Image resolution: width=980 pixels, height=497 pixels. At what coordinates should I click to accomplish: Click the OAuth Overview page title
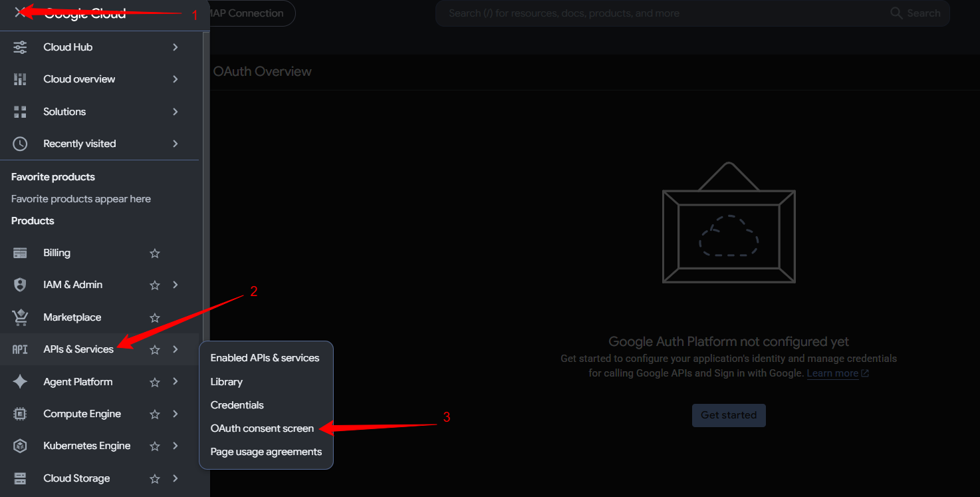pos(263,72)
